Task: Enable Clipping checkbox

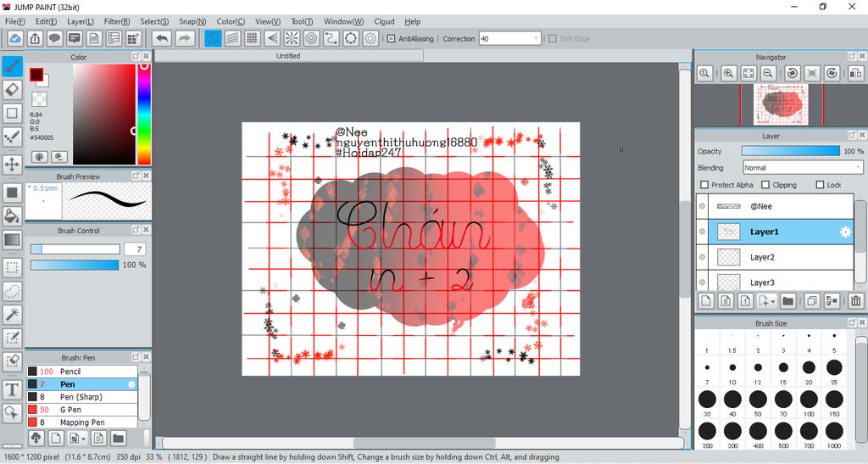Action: [x=765, y=185]
